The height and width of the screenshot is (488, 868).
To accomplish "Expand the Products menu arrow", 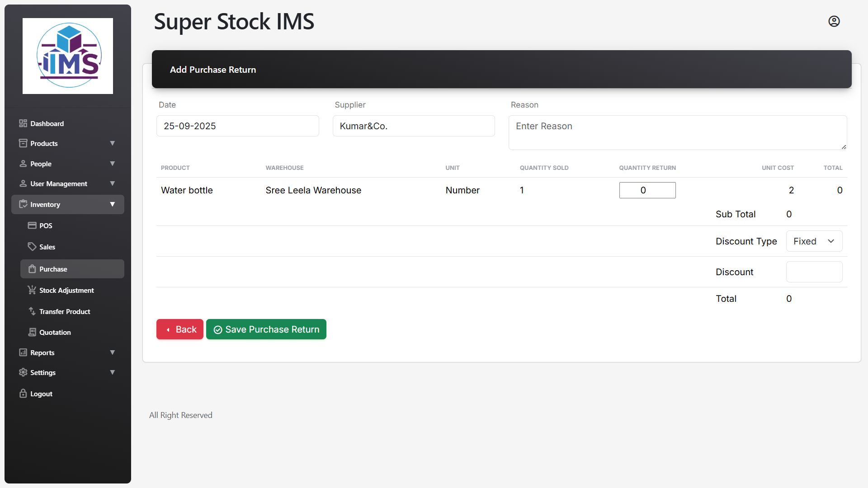I will click(x=112, y=143).
